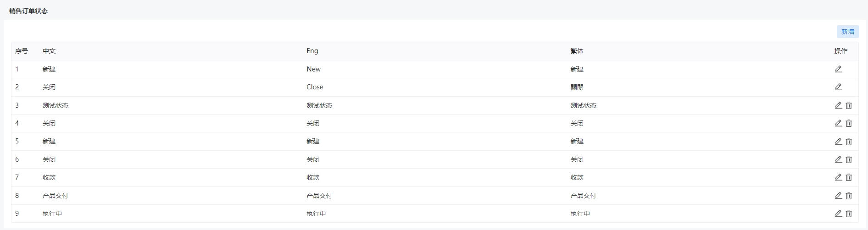868x230 pixels.
Task: Edit row 2 Close status entry
Action: click(x=838, y=87)
